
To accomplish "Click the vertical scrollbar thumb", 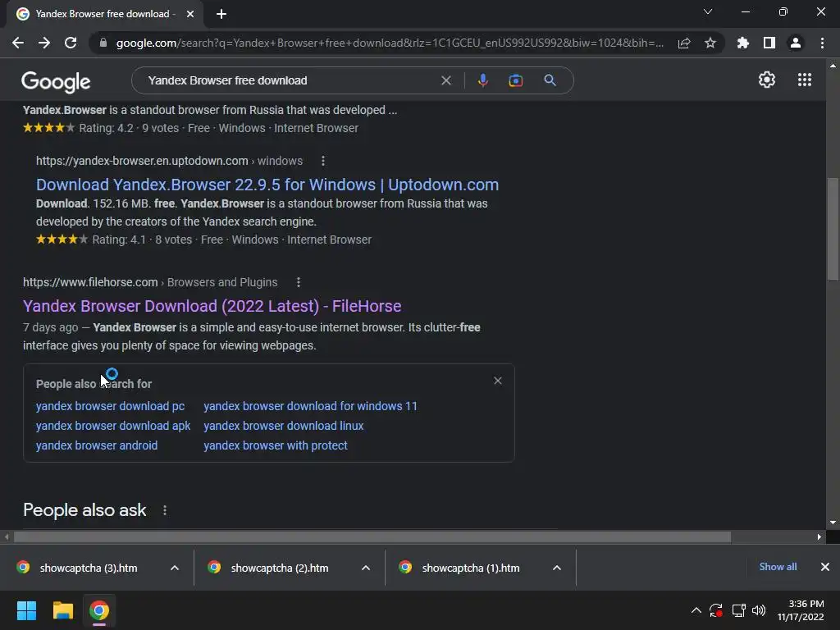I will [833, 229].
